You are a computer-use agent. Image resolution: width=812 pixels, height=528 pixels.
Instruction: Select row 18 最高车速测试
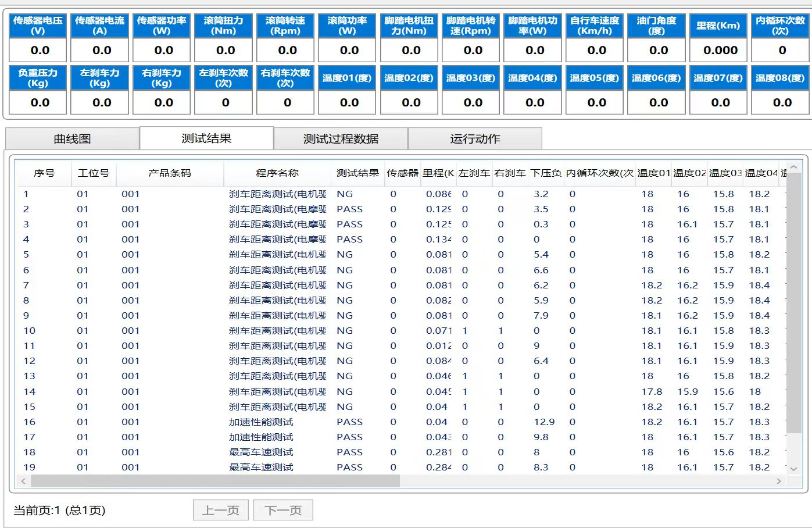pyautogui.click(x=261, y=452)
